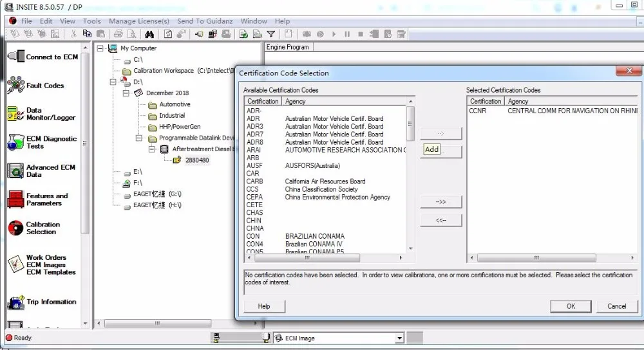Click the red INSITE application menu icon

(x=13, y=21)
